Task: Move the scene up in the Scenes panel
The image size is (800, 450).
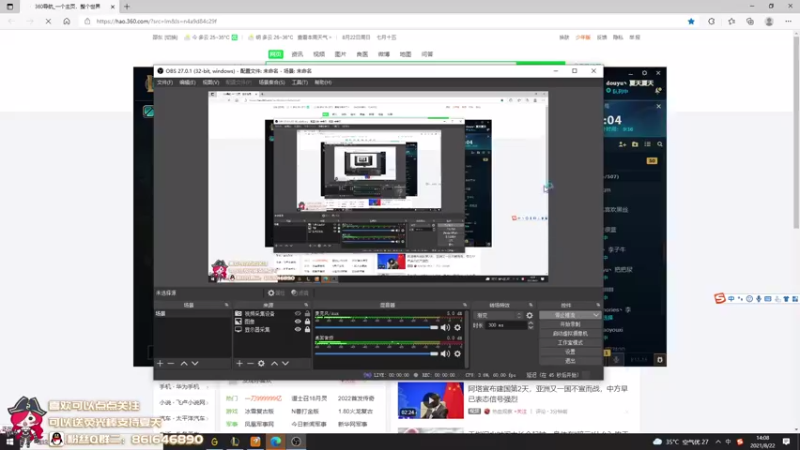Action: pyautogui.click(x=184, y=363)
